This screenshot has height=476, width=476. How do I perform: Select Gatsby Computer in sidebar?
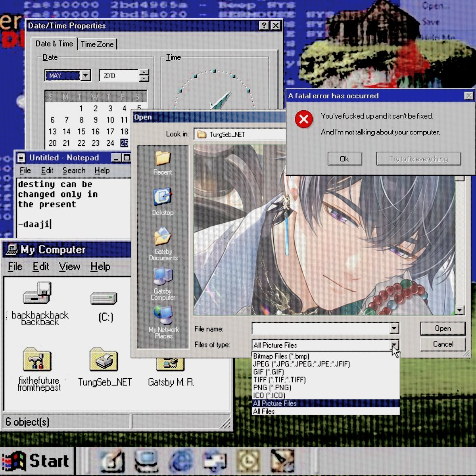(x=163, y=284)
